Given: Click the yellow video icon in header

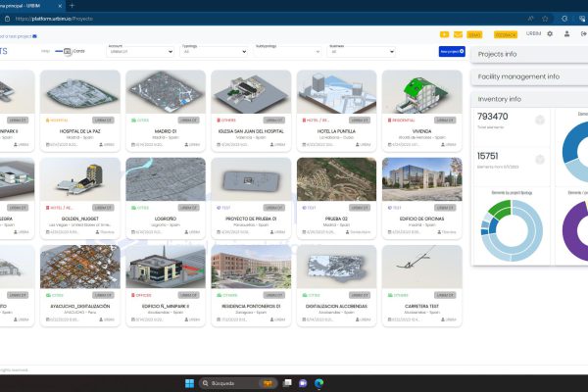Looking at the screenshot, I should click(x=444, y=34).
